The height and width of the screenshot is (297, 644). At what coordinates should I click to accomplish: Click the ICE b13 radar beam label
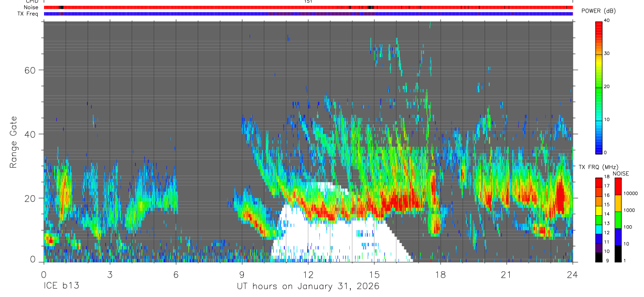[x=61, y=287]
